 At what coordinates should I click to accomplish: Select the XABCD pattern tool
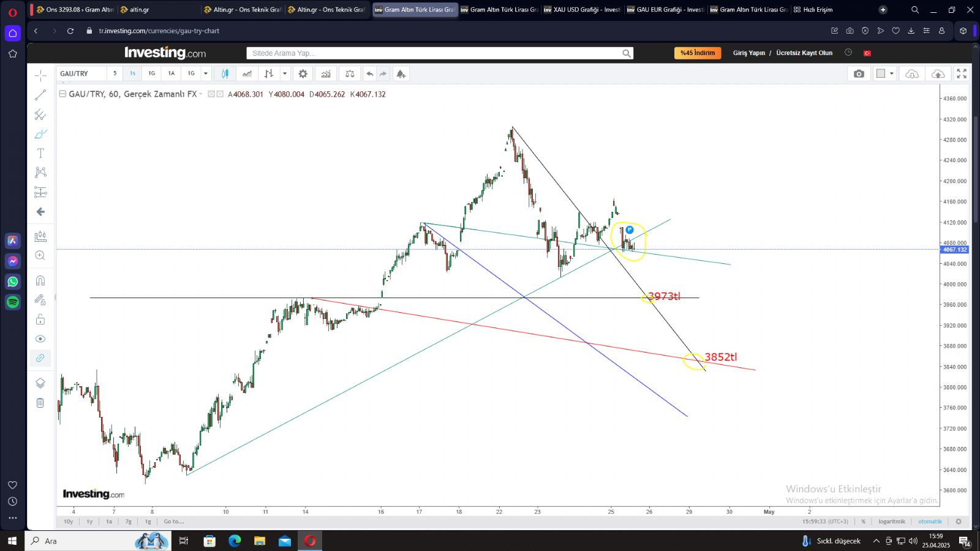tap(40, 173)
